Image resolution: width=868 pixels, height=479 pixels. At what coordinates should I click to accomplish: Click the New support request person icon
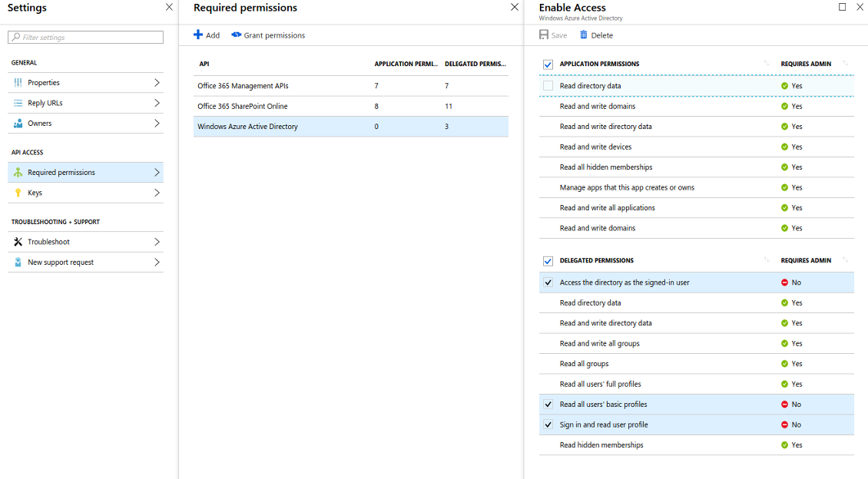pos(18,263)
